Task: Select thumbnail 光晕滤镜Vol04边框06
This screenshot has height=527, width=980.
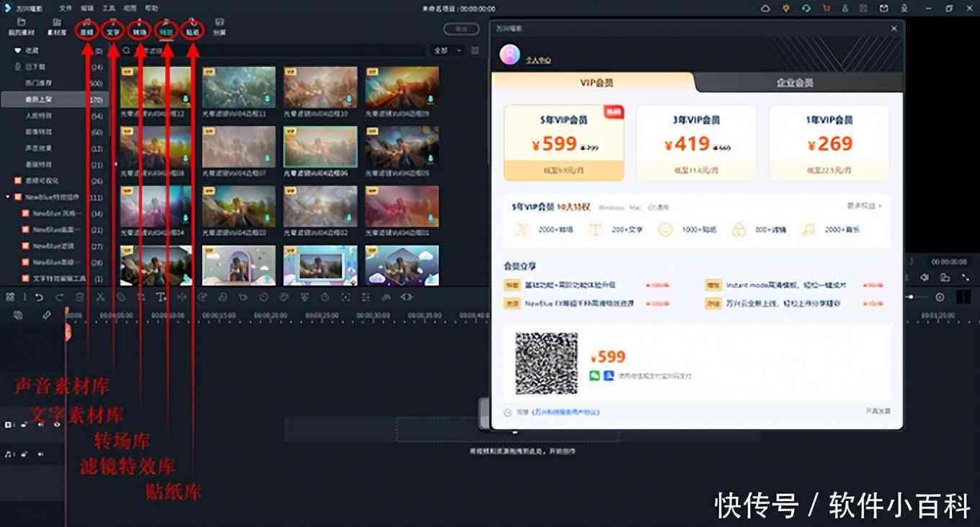Action: 321,147
